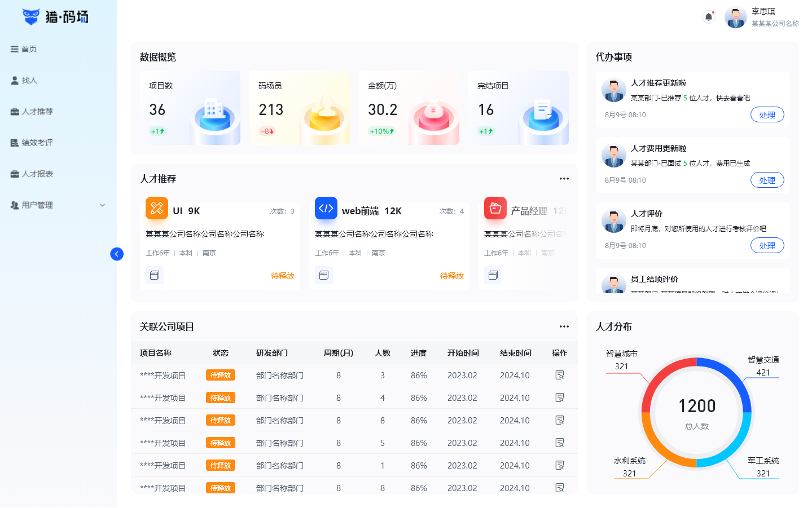This screenshot has height=508, width=812.
Task: Open the 人才推荐 panel more-options menu
Action: point(564,179)
